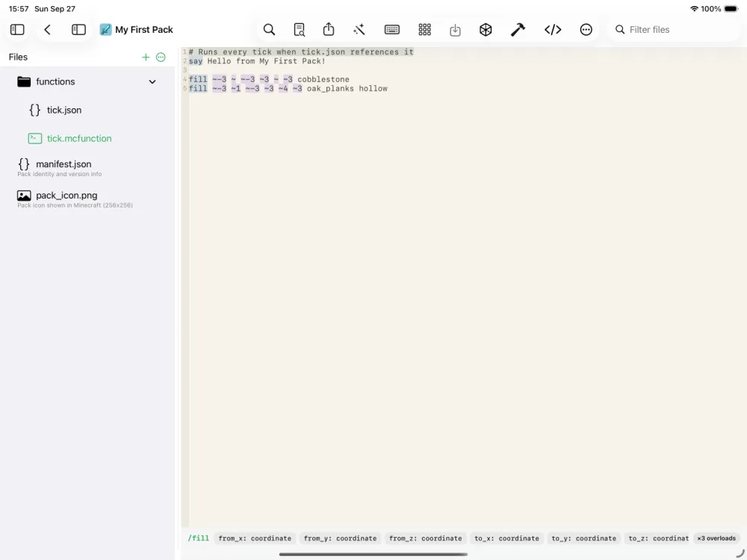Open manifest.json file
This screenshot has height=560, width=747.
click(x=63, y=164)
